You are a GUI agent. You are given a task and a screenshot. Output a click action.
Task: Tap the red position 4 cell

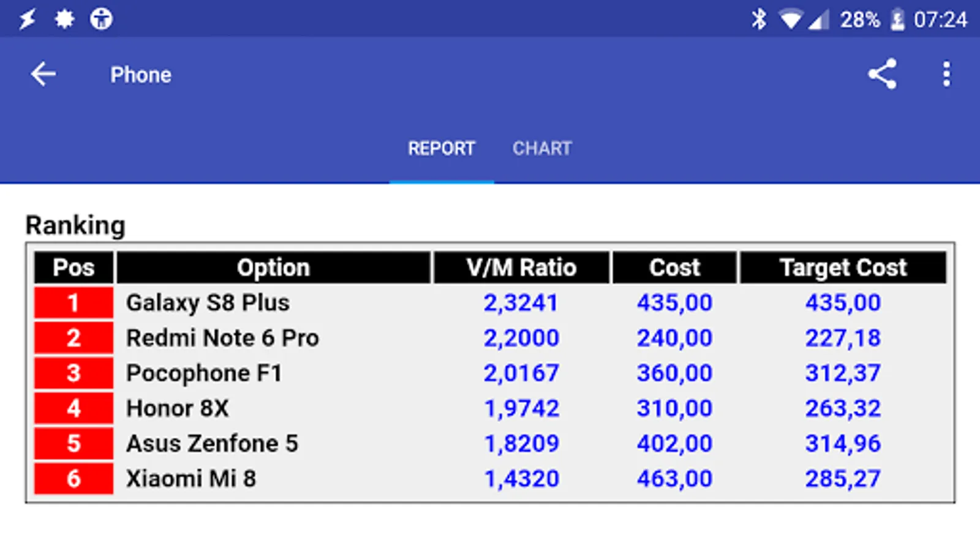click(73, 408)
